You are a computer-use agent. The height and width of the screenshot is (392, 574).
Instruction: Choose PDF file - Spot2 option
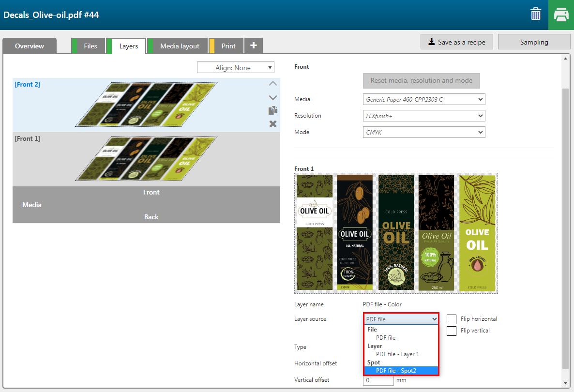pos(401,370)
